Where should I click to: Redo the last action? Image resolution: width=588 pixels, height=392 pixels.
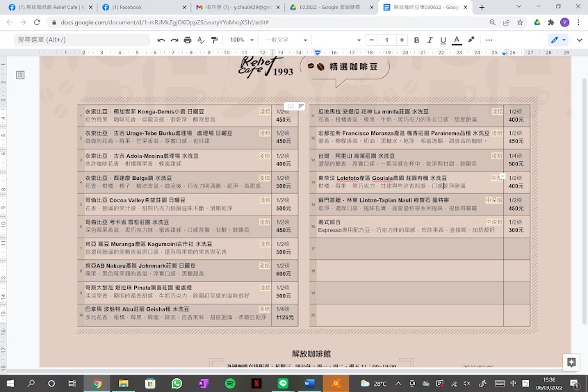[x=174, y=40]
